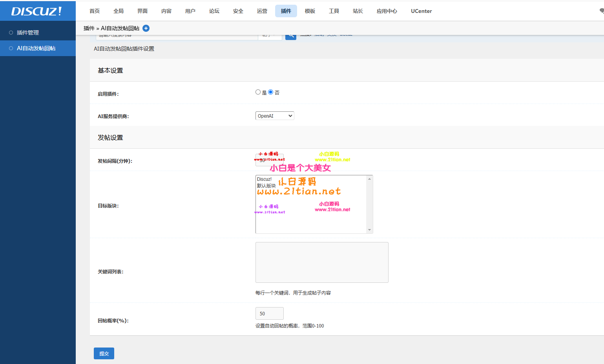Click the blue plus icon beside the breadcrumb
Viewport: 604px width, 364px height.
coord(146,28)
